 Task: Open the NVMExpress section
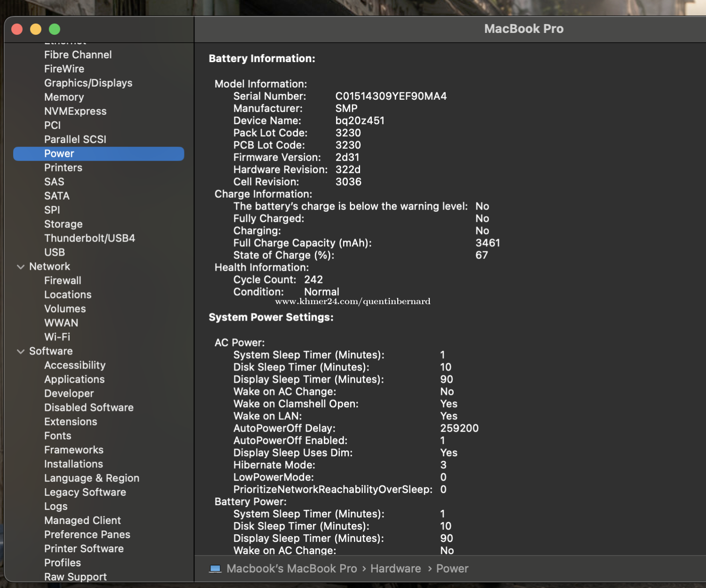(75, 111)
